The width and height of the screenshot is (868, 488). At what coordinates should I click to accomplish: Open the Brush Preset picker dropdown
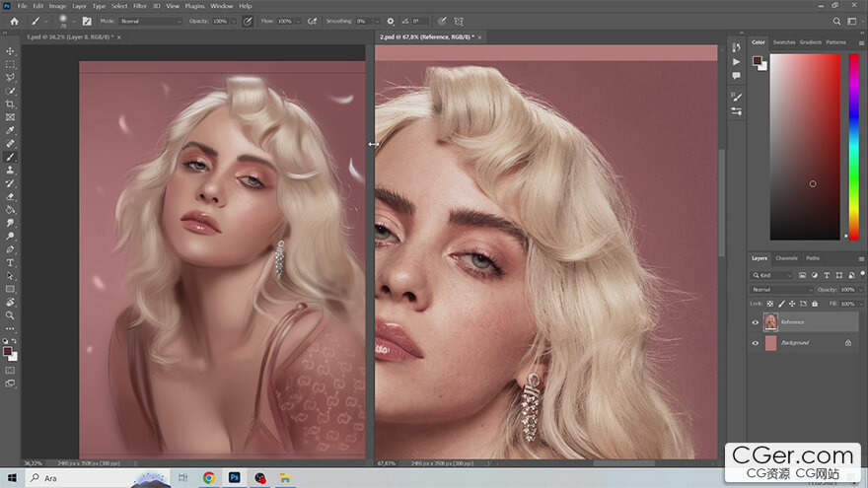(x=74, y=22)
